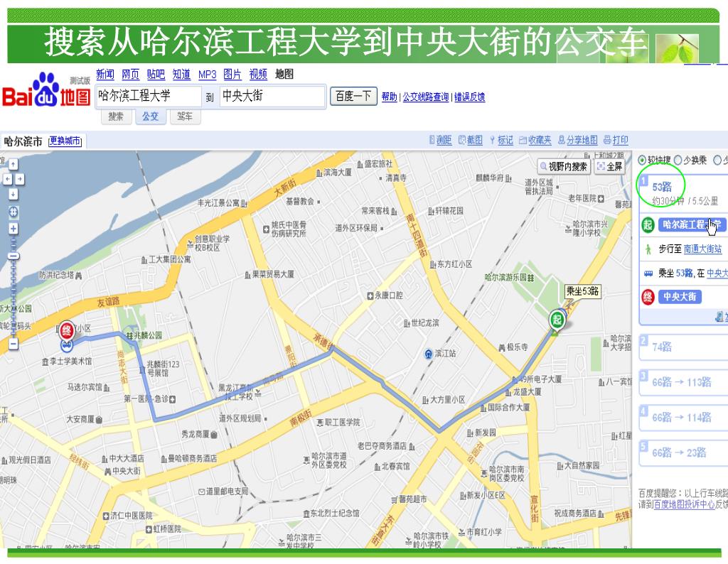
Task: Click the green start marker on map
Action: coord(557,320)
